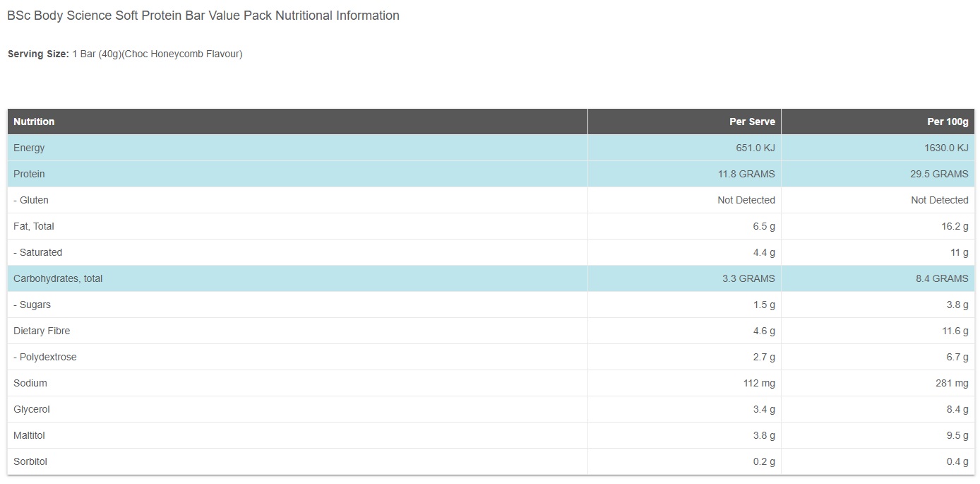Select the '- Sugars' row label
The image size is (980, 484).
32,305
